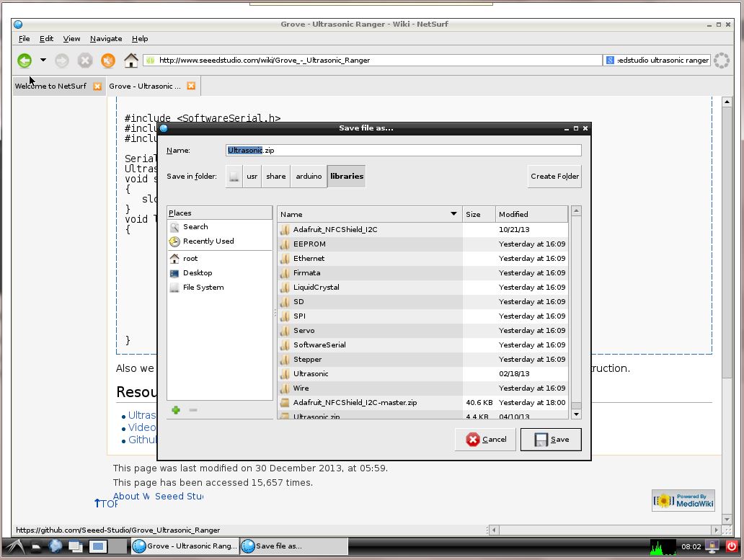Image resolution: width=744 pixels, height=560 pixels.
Task: Select the Stepper folder
Action: coord(422,360)
